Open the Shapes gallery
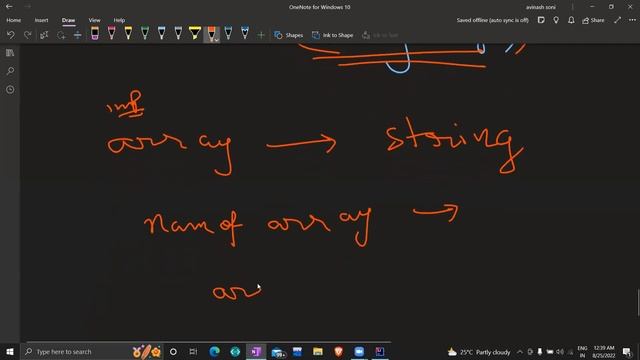 tap(289, 35)
